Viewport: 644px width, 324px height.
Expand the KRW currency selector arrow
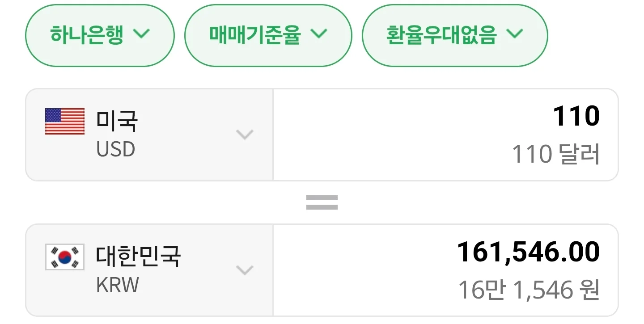point(245,270)
